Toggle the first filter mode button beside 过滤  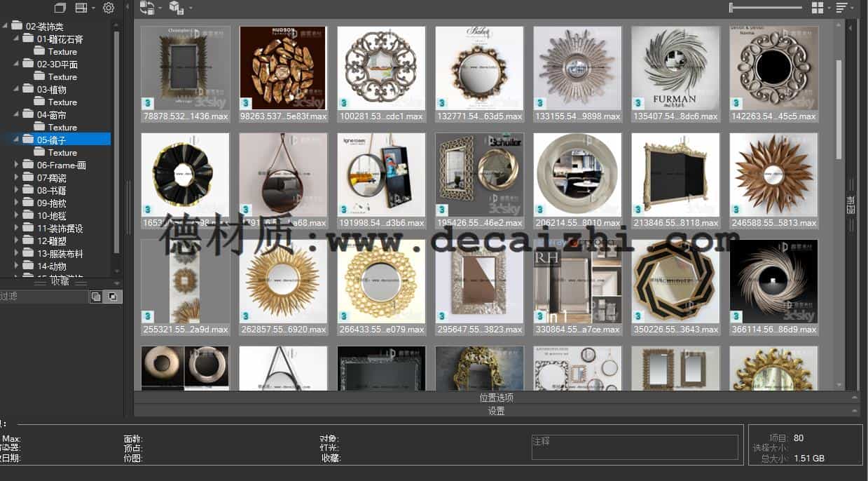(x=96, y=297)
